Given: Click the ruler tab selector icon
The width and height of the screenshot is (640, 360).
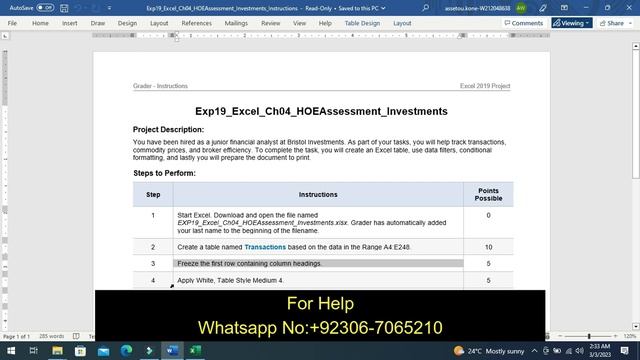Looking at the screenshot, I should point(5,36).
